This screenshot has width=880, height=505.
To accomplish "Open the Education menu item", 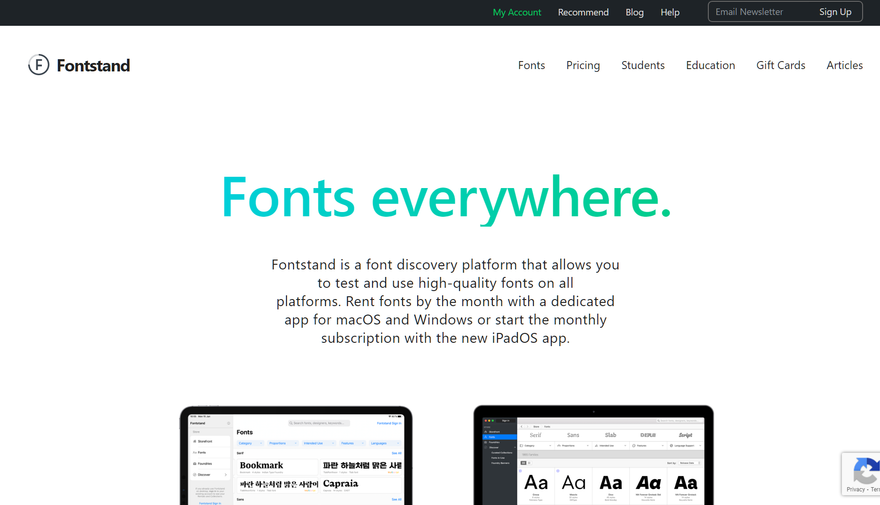I will pos(710,65).
